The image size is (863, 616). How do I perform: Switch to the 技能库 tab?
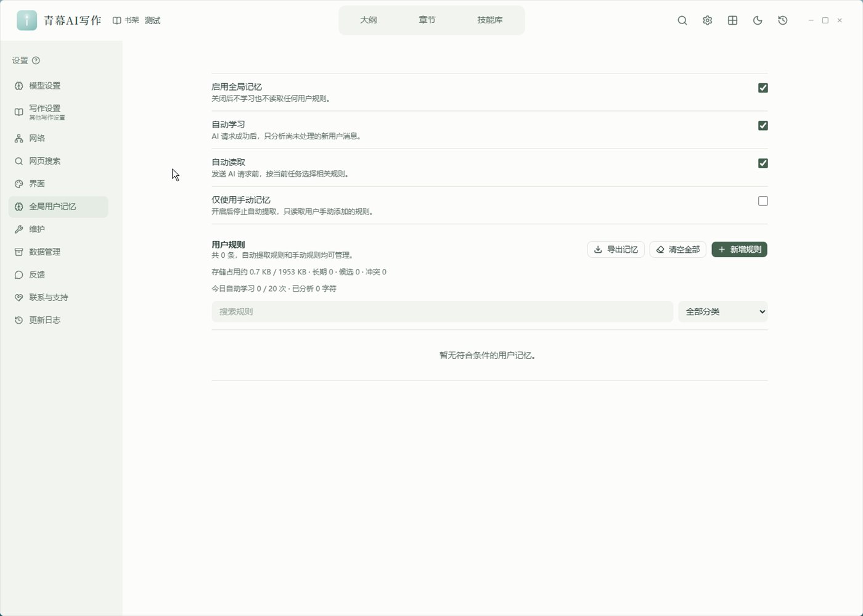tap(490, 20)
